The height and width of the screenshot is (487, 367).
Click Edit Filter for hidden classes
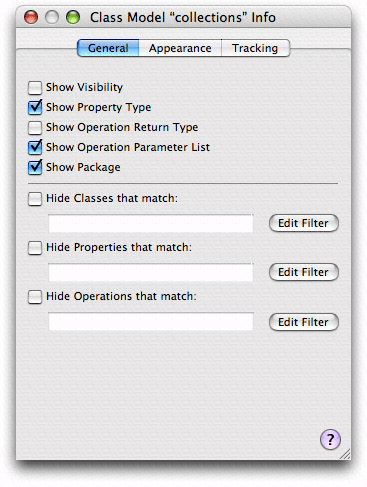pyautogui.click(x=304, y=223)
